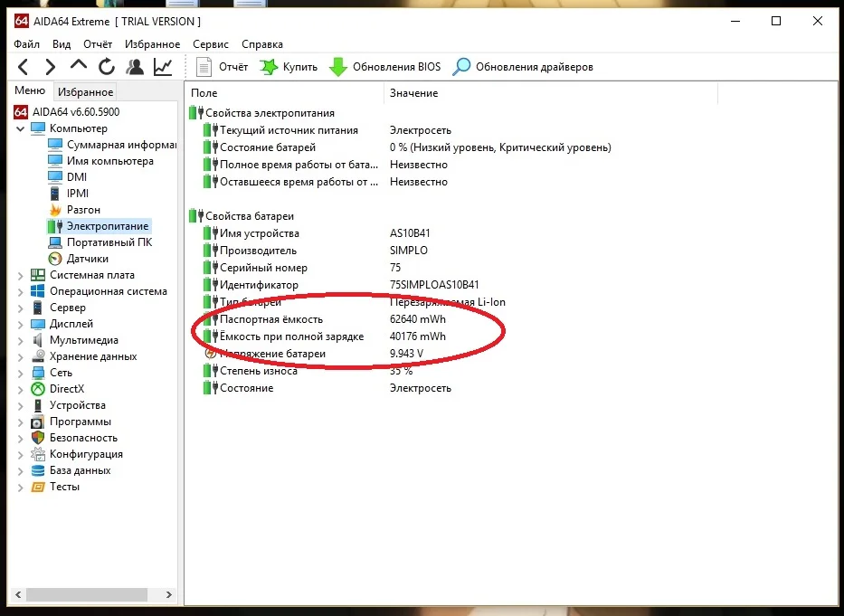Click the sidebar horizontal scrollbar thumb
The height and width of the screenshot is (616, 844).
coord(87,594)
